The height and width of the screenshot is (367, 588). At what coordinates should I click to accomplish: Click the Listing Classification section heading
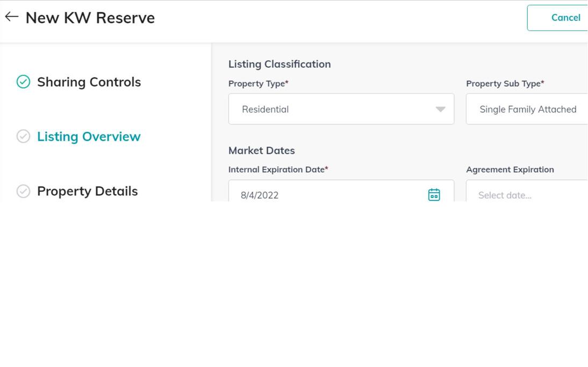point(279,64)
